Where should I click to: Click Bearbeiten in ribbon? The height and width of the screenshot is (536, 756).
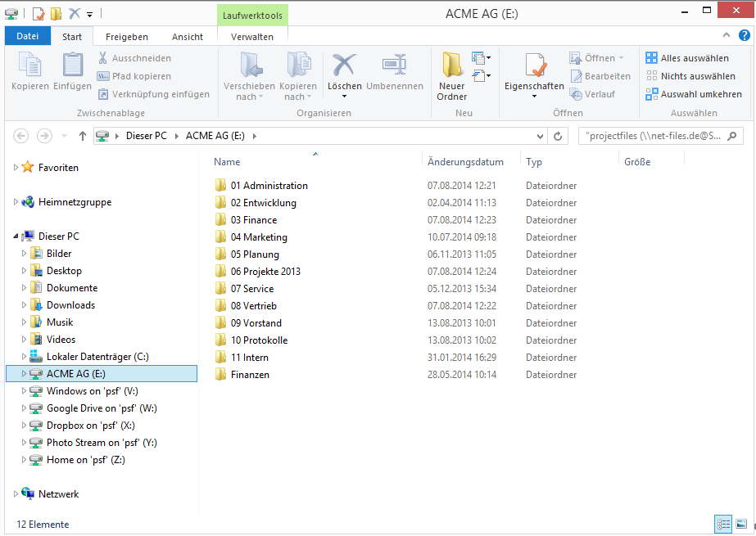pos(600,76)
